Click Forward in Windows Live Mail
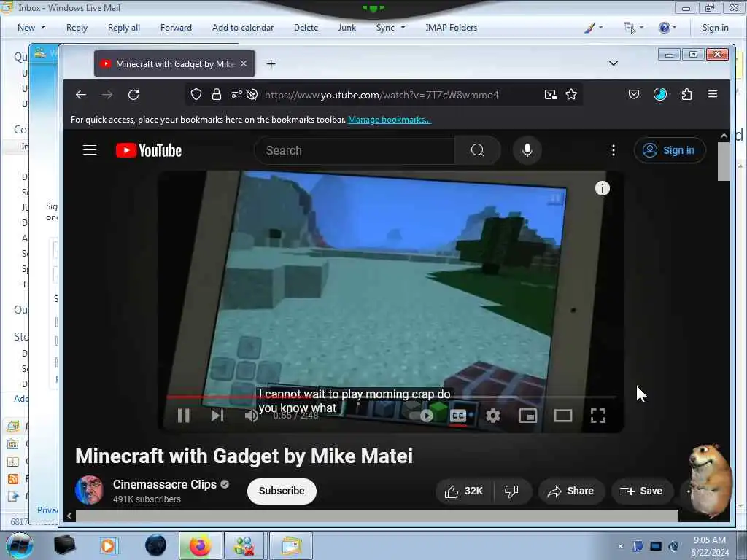 [x=176, y=28]
